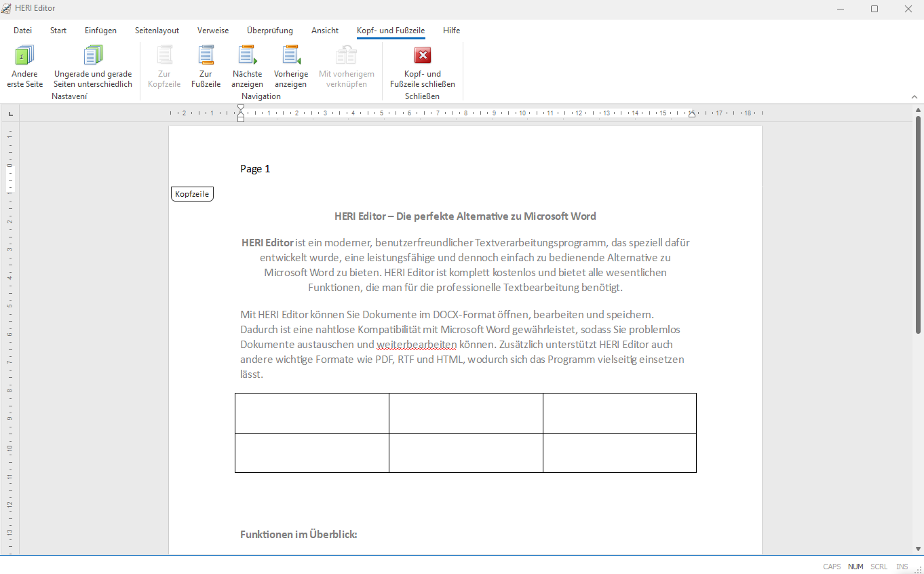Click the bold 'HERI Editor' paragraph start
Viewport: 924px width, 574px height.
point(268,243)
